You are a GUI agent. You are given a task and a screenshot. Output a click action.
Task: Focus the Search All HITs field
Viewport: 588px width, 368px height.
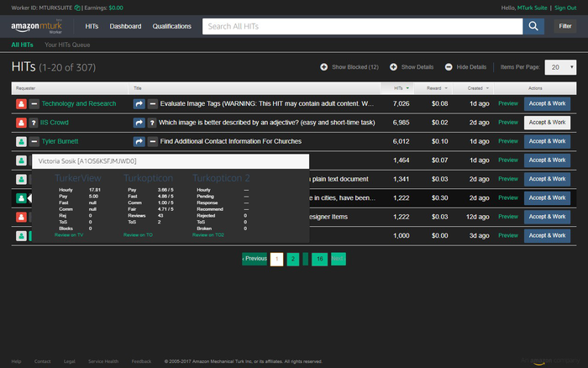pos(362,26)
